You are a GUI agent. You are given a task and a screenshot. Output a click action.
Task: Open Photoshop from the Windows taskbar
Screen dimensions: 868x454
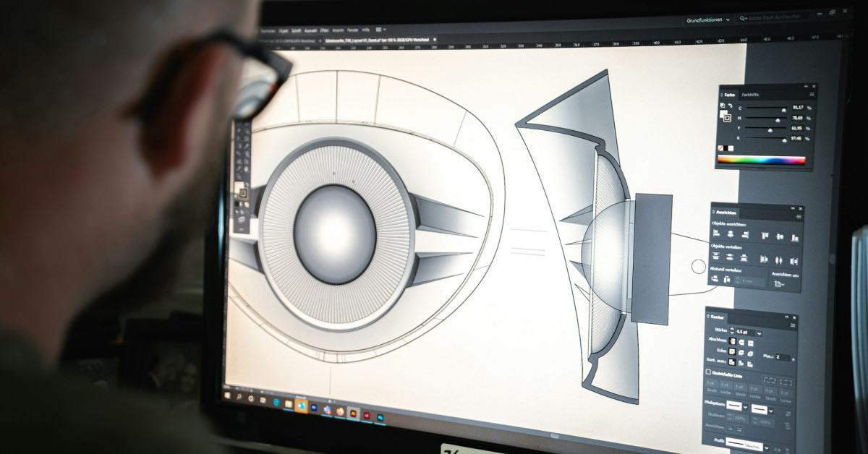[314, 407]
